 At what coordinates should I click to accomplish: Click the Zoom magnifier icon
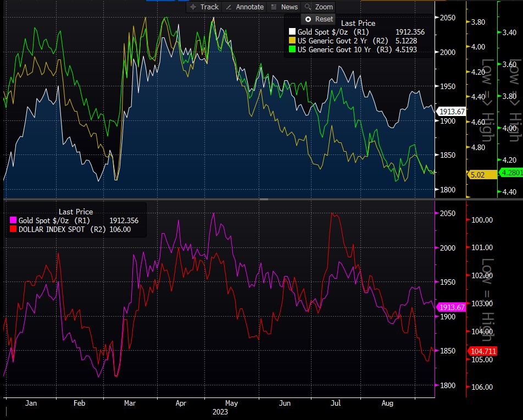[308, 7]
